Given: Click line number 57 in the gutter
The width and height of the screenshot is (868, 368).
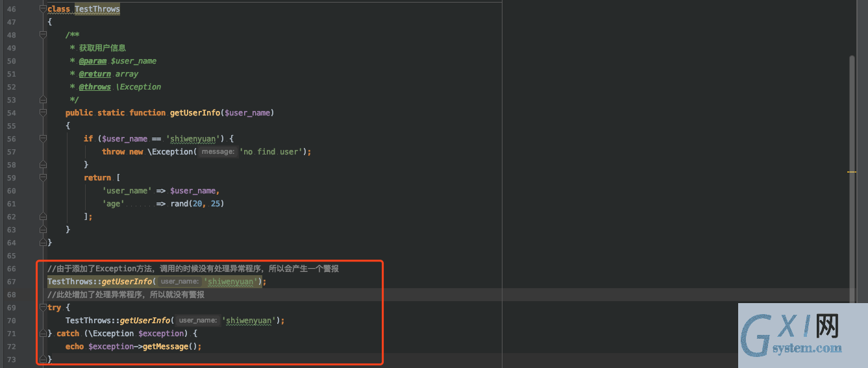Looking at the screenshot, I should click(11, 152).
